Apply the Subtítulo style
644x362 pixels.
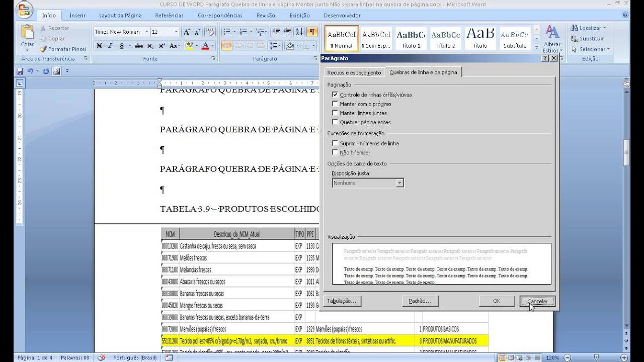pyautogui.click(x=515, y=39)
